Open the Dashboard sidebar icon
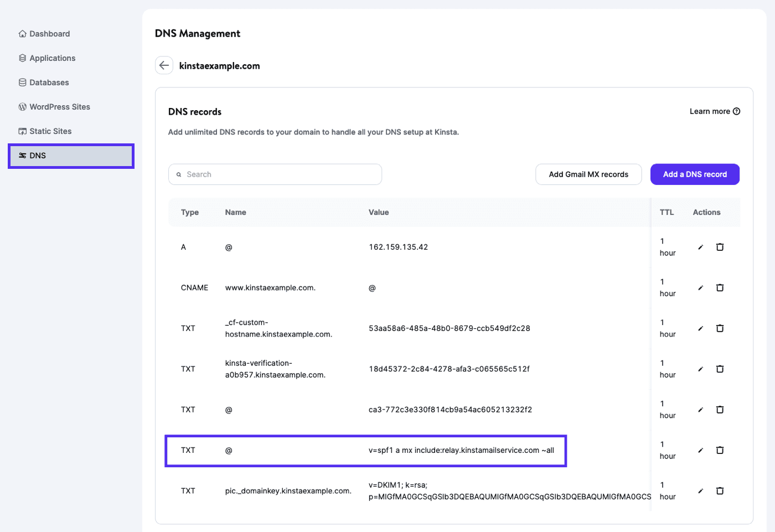Image resolution: width=775 pixels, height=532 pixels. click(x=22, y=33)
